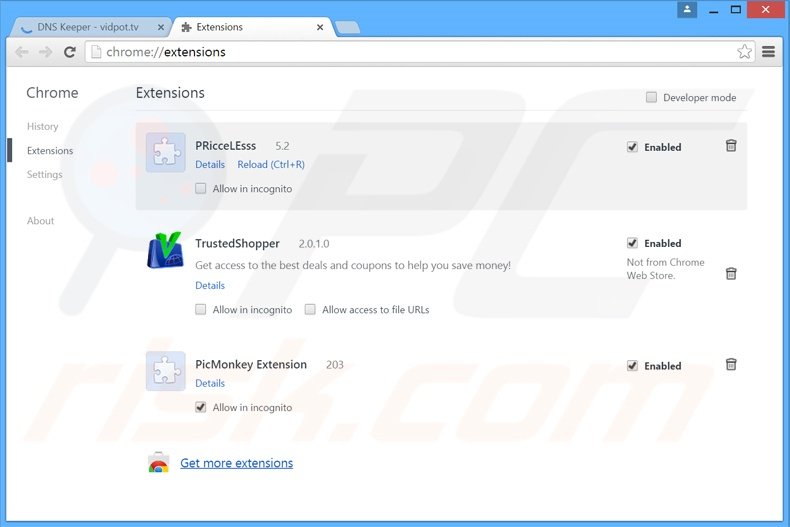Open History in the Chrome sidebar
The height and width of the screenshot is (527, 790).
43,126
